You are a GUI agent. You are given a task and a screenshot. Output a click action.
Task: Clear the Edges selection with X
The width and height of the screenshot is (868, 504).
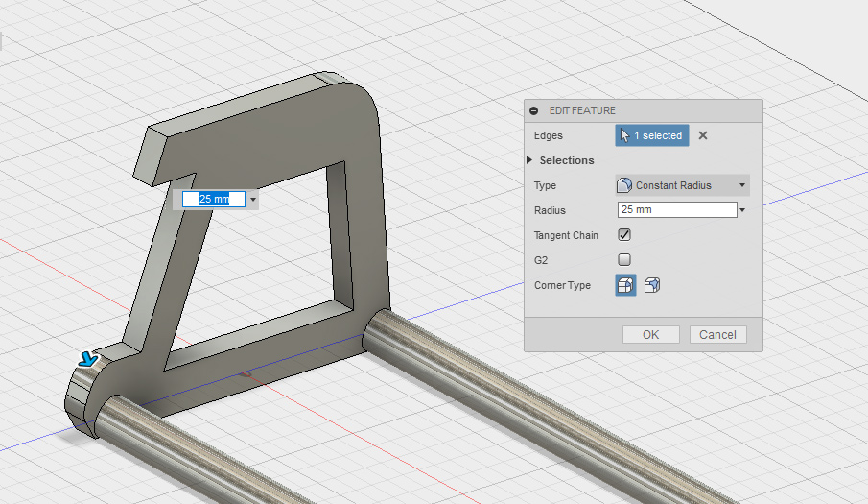click(703, 135)
